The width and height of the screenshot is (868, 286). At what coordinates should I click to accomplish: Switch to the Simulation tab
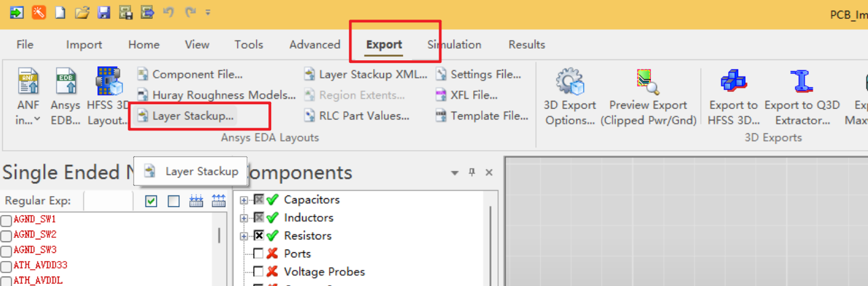click(454, 45)
